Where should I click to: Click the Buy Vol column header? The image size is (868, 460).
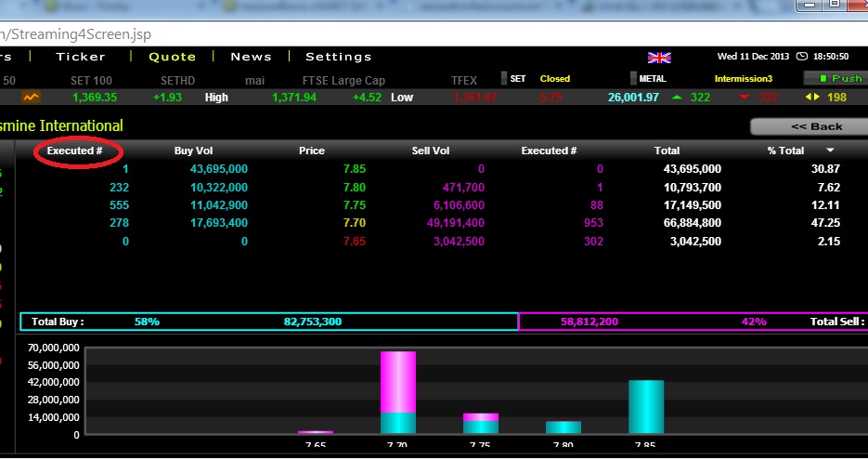(193, 151)
